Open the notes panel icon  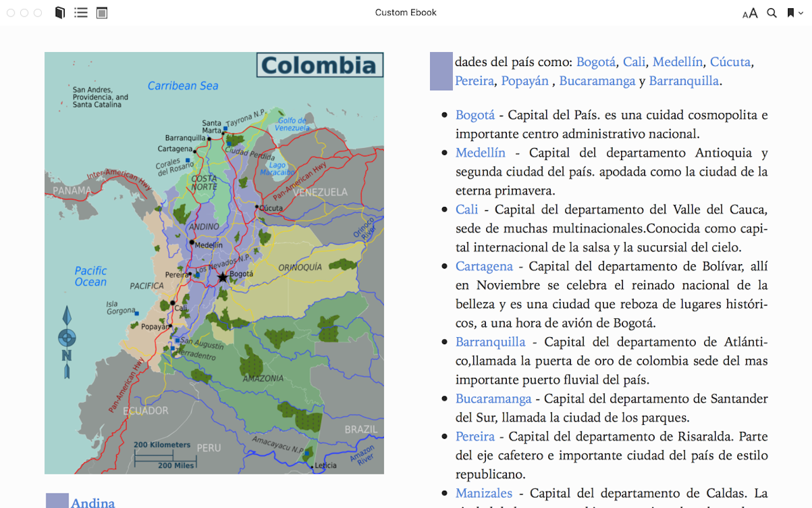point(101,13)
